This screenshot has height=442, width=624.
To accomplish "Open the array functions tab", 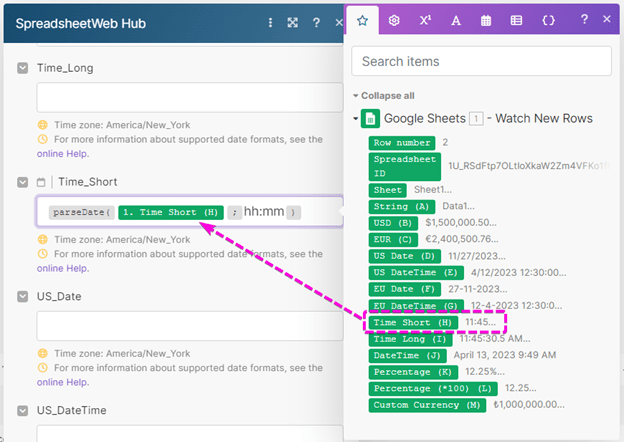I will pyautogui.click(x=517, y=20).
